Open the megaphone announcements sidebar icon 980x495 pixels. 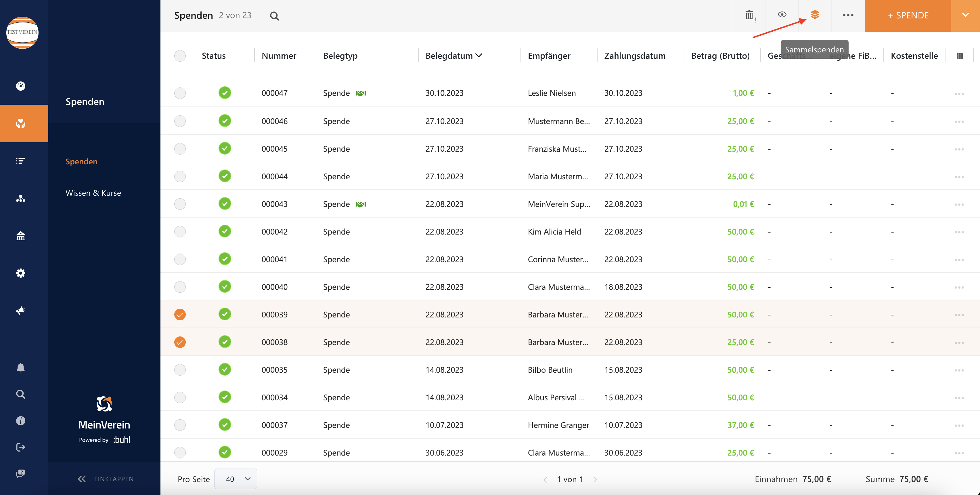point(20,310)
